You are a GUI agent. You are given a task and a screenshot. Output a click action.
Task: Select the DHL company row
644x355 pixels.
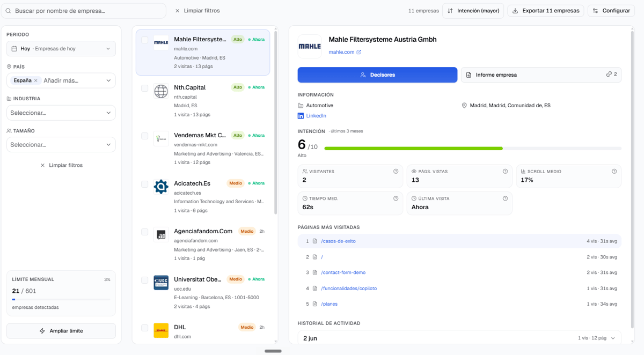tap(203, 331)
